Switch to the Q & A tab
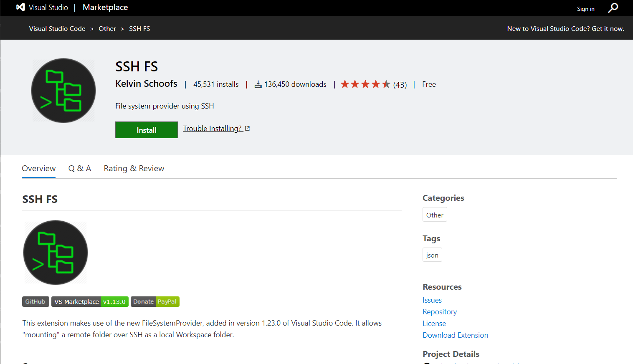 [80, 168]
